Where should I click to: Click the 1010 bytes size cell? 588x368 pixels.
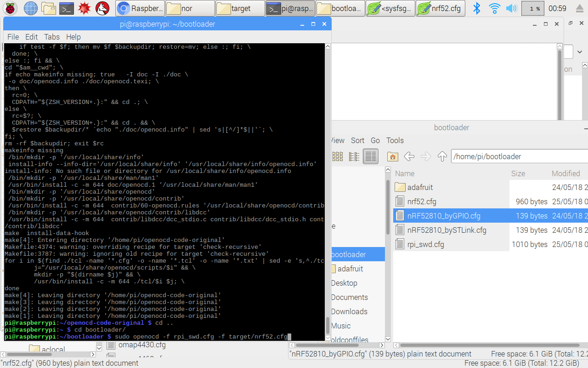click(x=530, y=244)
